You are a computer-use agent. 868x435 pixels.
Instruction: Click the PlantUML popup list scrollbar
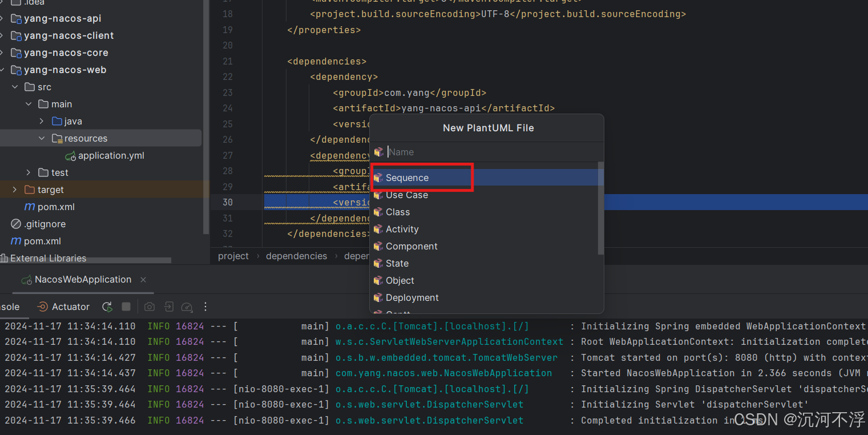[x=600, y=208]
